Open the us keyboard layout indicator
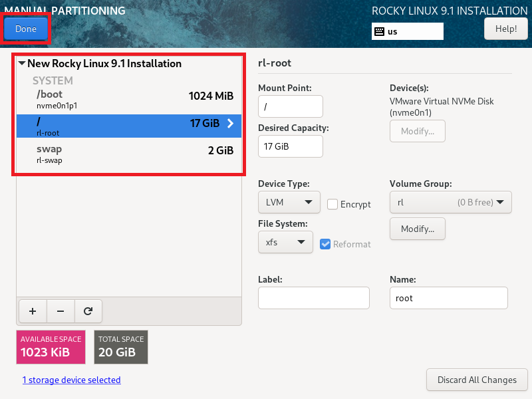 [x=407, y=31]
